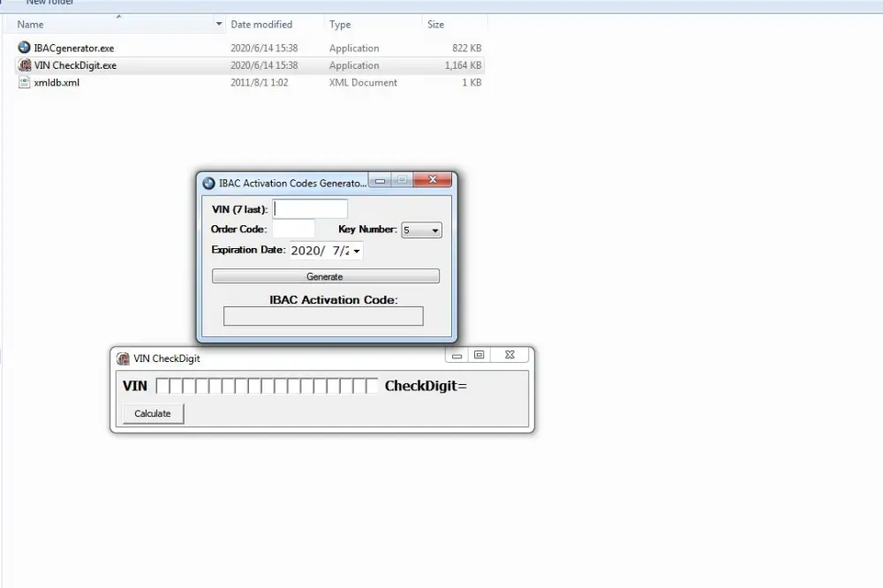Click the IBAC Activation Code output box
The image size is (883, 588).
point(323,316)
